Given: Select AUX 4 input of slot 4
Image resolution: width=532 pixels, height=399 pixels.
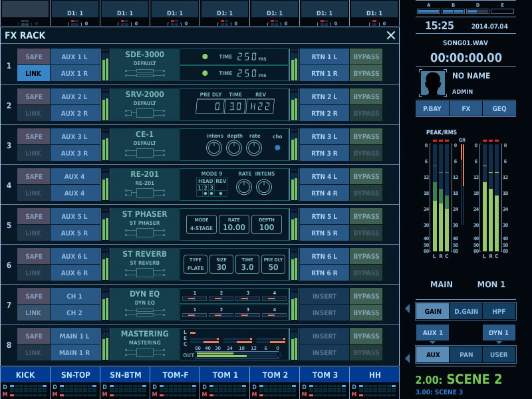Looking at the screenshot, I should 74,176.
